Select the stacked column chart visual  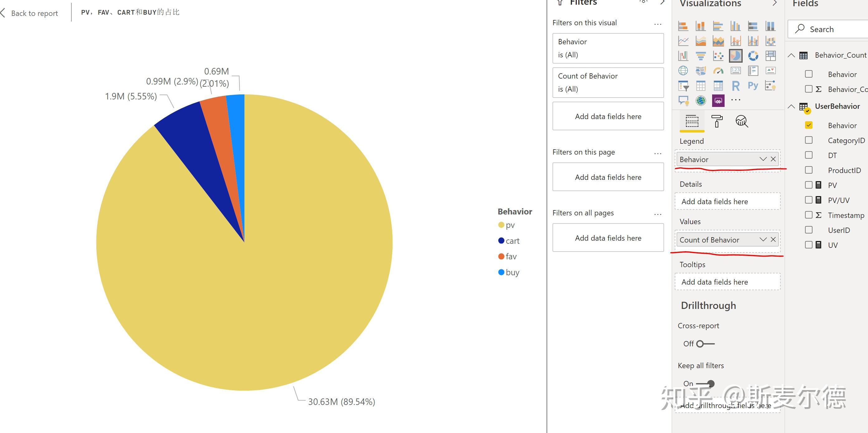point(701,26)
